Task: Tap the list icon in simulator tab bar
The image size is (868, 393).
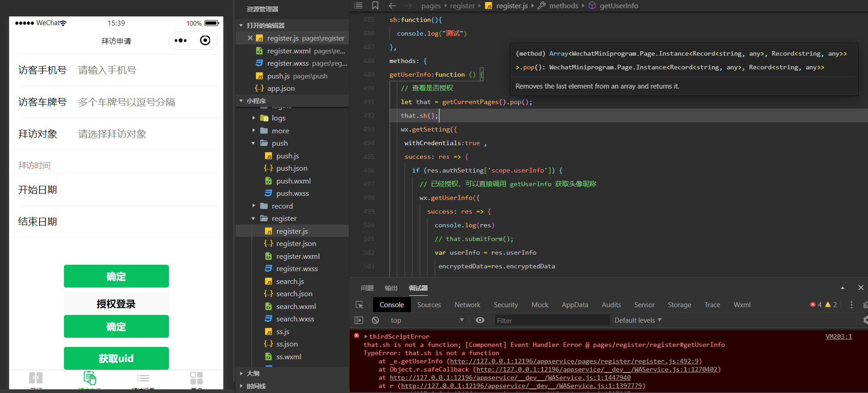Action: (x=143, y=378)
